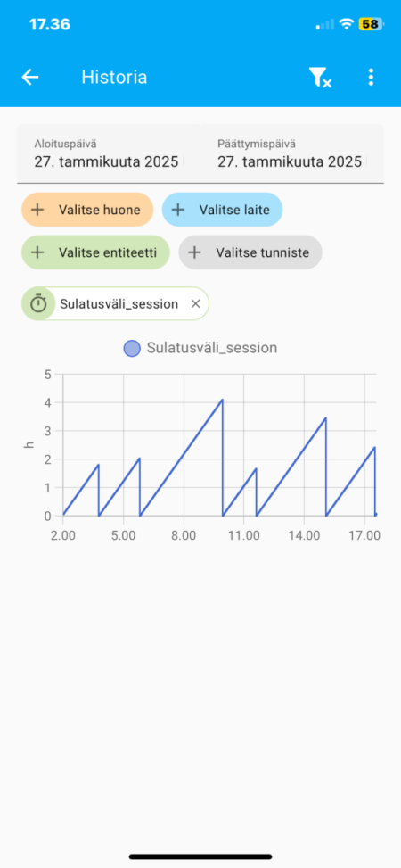Remove the Sulatusväli_session entity chip
The height and width of the screenshot is (868, 401).
point(194,303)
